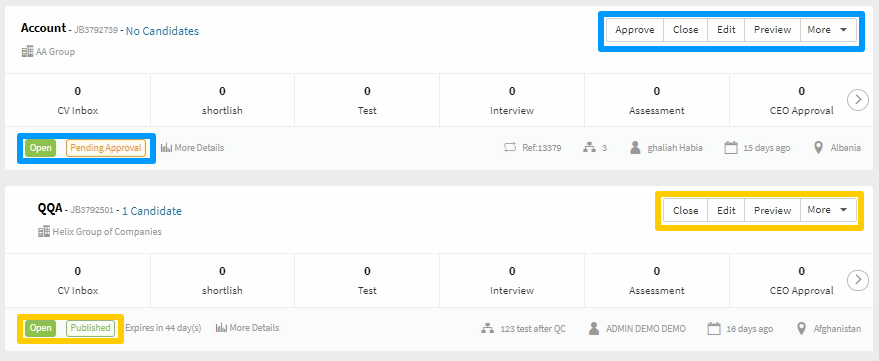This screenshot has width=879, height=361.
Task: Open the 1 Candidate link for QQA
Action: pyautogui.click(x=152, y=211)
